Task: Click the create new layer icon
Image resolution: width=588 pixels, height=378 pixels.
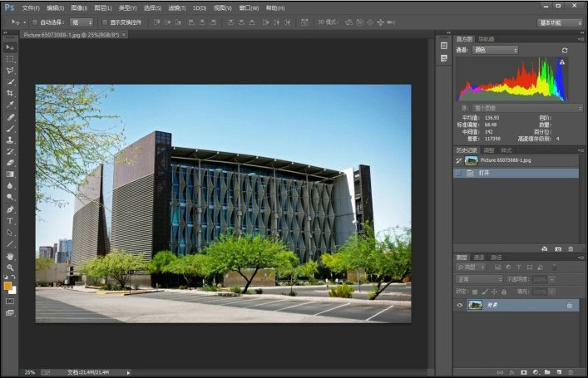Action: [559, 372]
